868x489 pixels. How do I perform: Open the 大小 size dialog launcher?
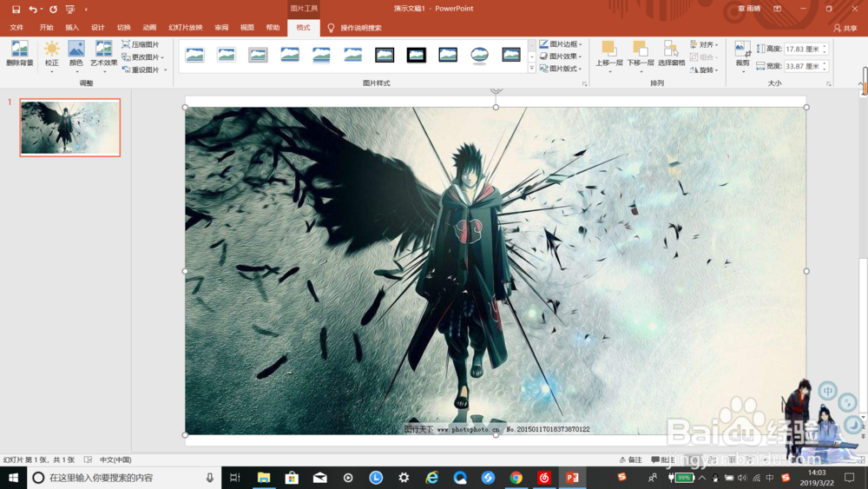point(829,83)
